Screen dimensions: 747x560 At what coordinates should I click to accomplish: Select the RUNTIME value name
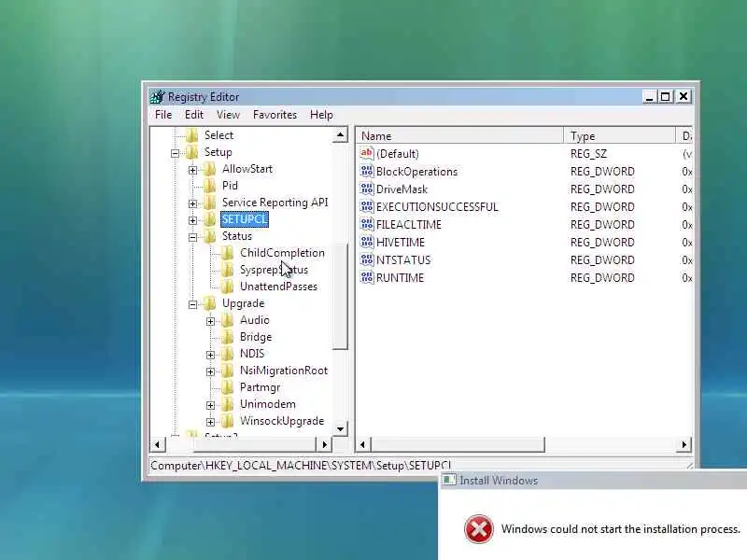click(x=400, y=277)
